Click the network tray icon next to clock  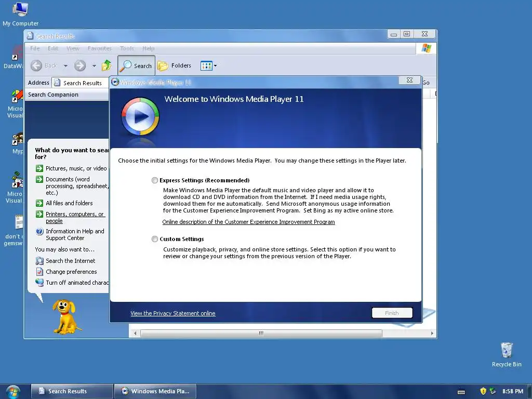click(493, 391)
